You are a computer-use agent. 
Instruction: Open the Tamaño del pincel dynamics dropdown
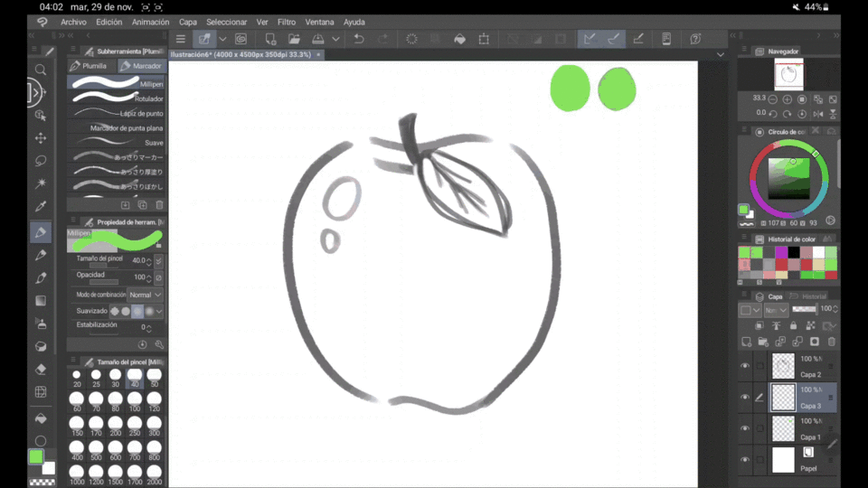pos(159,260)
